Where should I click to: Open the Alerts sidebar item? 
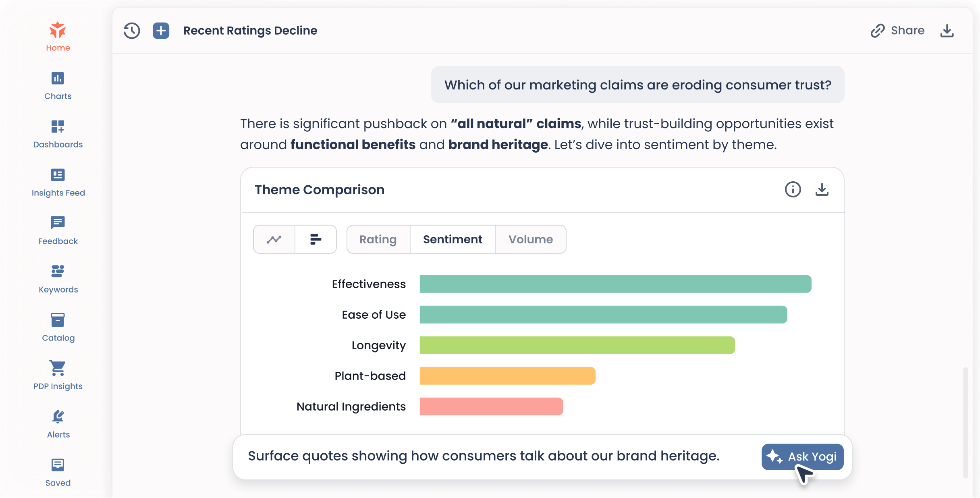(58, 424)
